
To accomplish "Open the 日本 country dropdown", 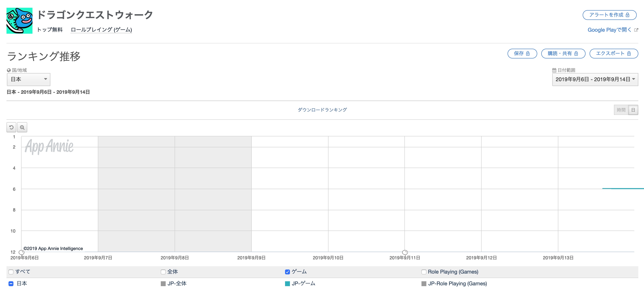I will coord(28,79).
